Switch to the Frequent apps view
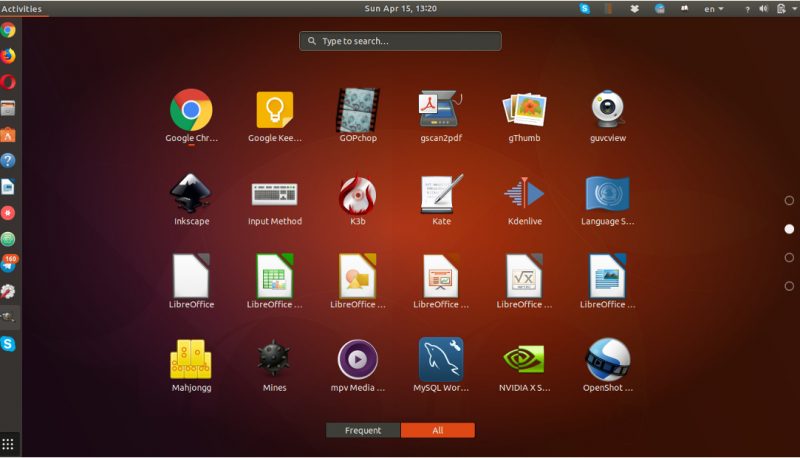Screen dimensions: 800x458 (363, 430)
